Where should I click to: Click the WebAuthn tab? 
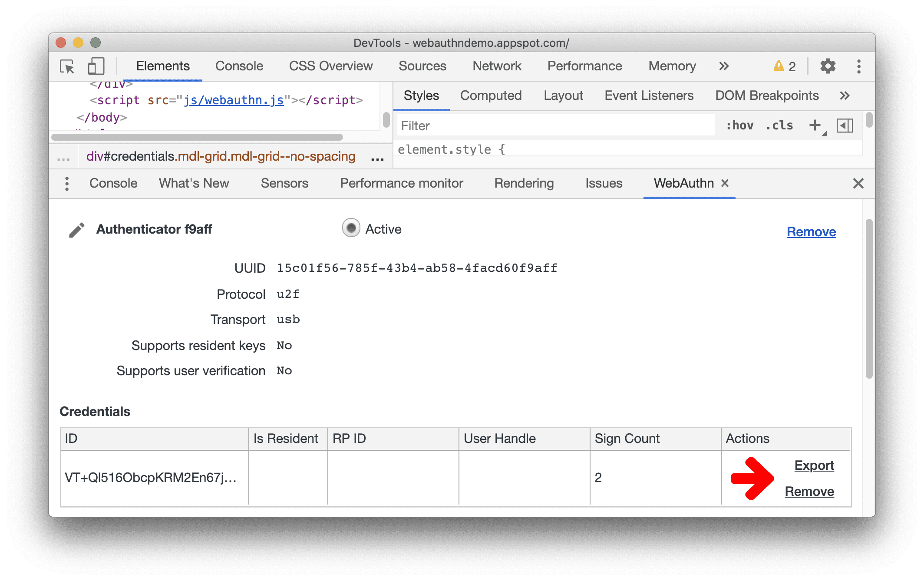click(x=683, y=183)
